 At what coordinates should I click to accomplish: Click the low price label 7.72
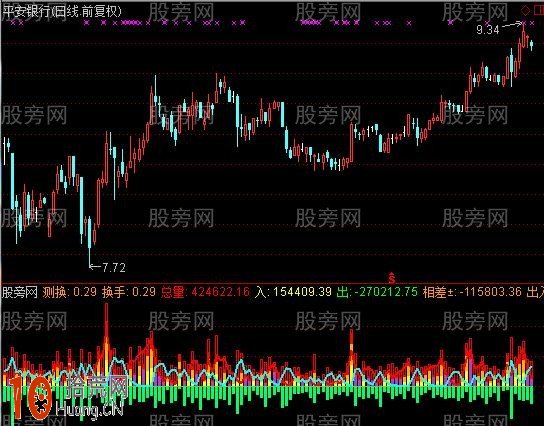[114, 268]
